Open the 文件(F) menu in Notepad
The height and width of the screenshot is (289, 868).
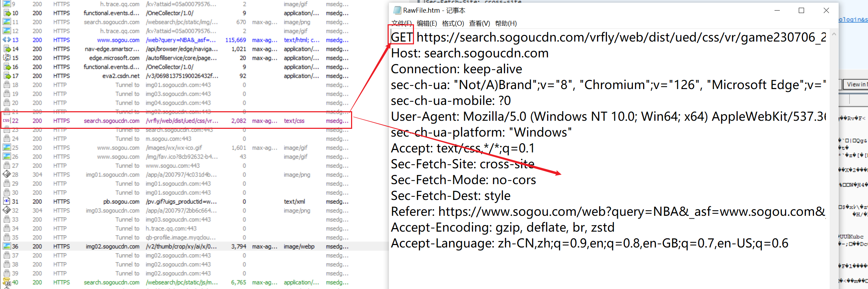click(401, 23)
